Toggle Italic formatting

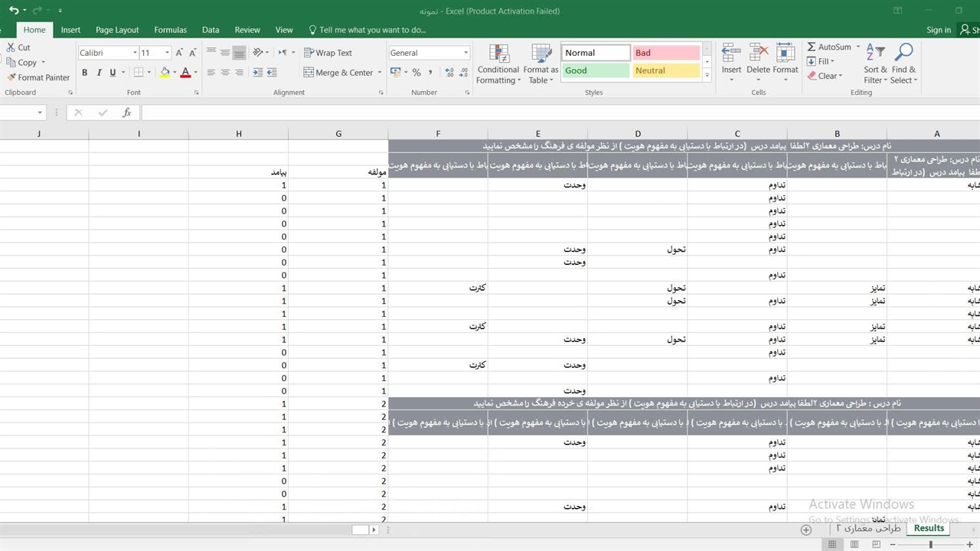[x=99, y=73]
